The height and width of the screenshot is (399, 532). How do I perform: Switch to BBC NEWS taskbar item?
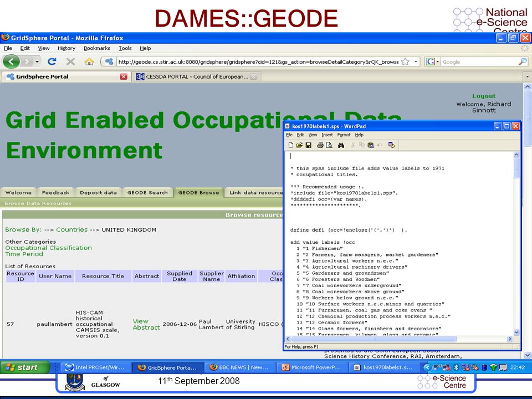(x=239, y=367)
